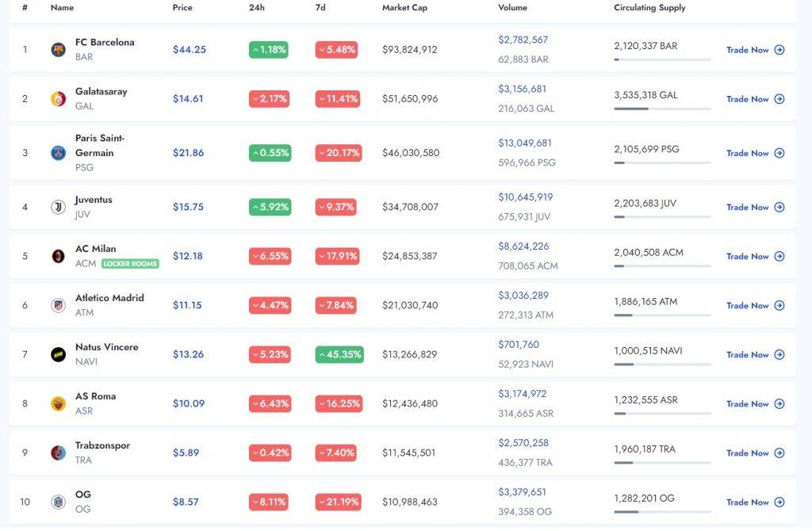Click the Trade Now arrow for OG

(779, 502)
